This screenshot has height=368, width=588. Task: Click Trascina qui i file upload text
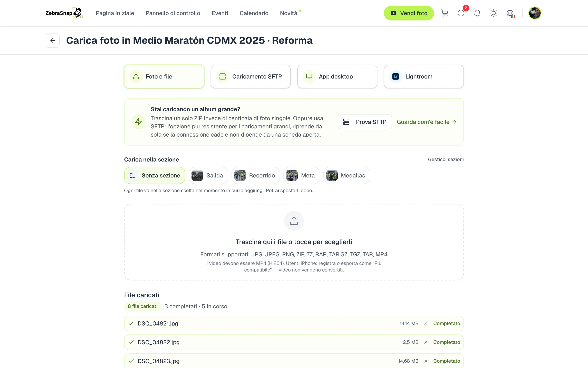click(x=294, y=242)
